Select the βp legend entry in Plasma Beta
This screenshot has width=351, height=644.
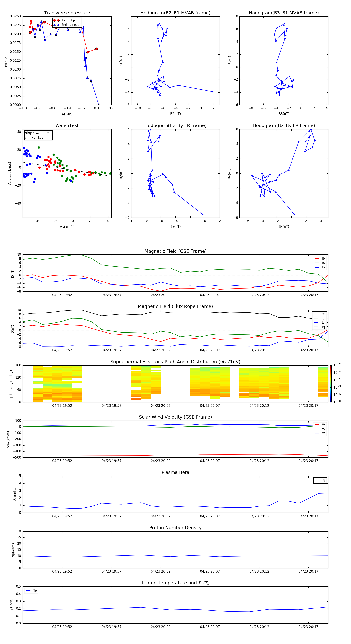point(320,480)
